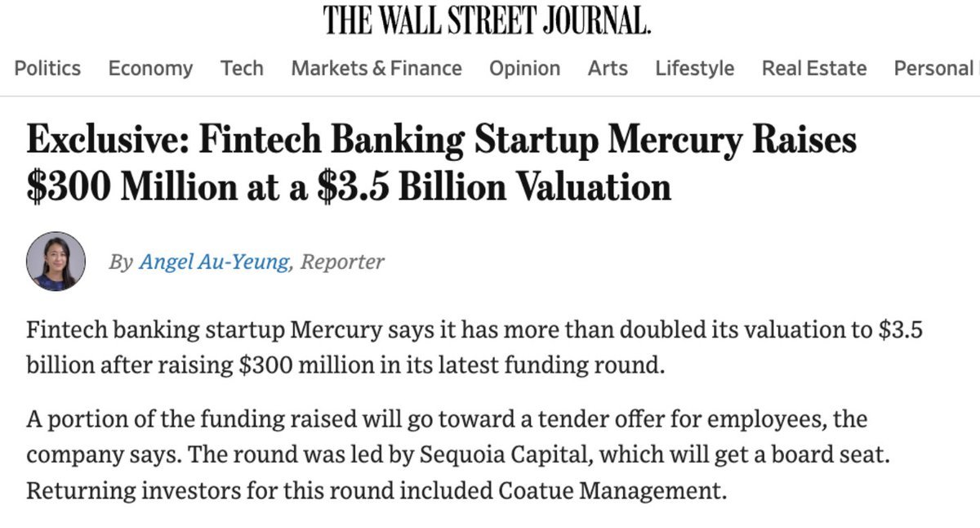Open the Real Estate section
Image resolution: width=980 pixels, height=528 pixels.
point(814,69)
